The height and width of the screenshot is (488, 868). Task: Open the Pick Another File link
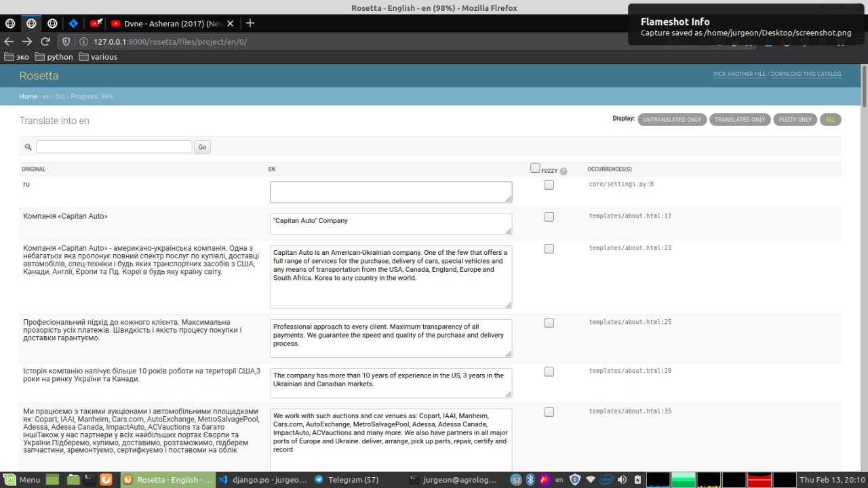pos(739,74)
